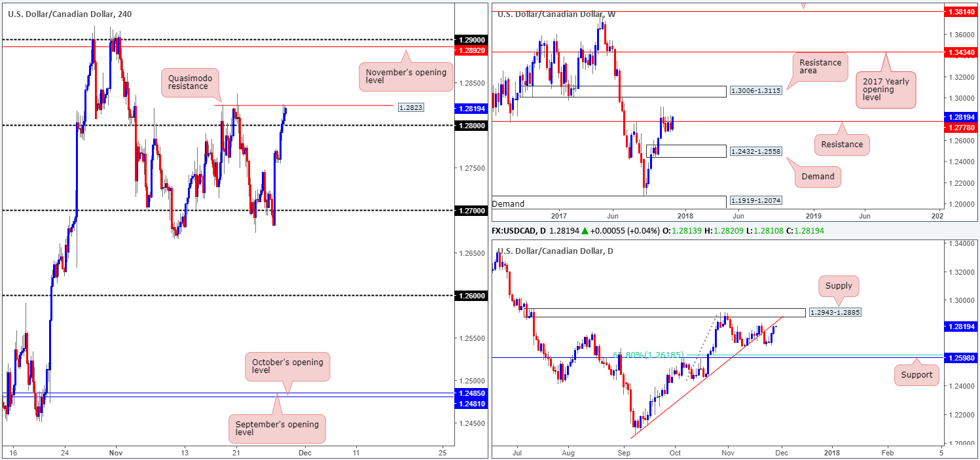The height and width of the screenshot is (460, 980).
Task: Click the '2019' label on the weekly time axis
Action: click(x=814, y=215)
